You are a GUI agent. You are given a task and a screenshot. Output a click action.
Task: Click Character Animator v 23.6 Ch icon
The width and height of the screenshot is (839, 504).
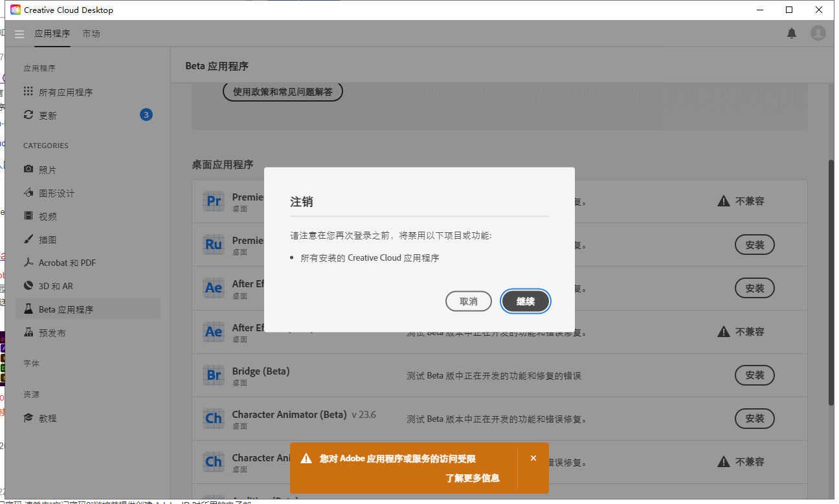click(214, 418)
